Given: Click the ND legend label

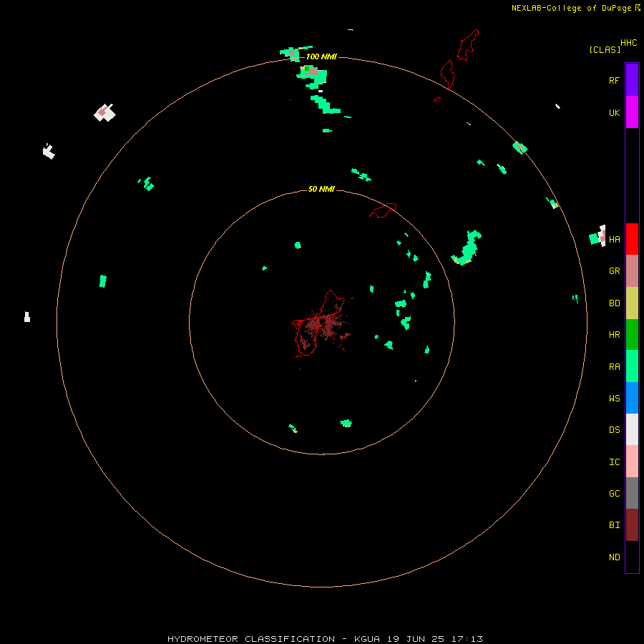Looking at the screenshot, I should (x=614, y=557).
